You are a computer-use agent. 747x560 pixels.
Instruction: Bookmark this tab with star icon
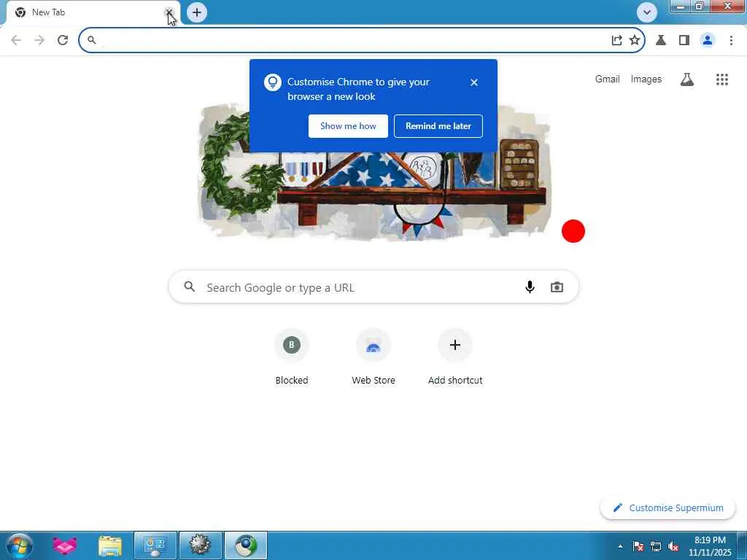click(635, 40)
